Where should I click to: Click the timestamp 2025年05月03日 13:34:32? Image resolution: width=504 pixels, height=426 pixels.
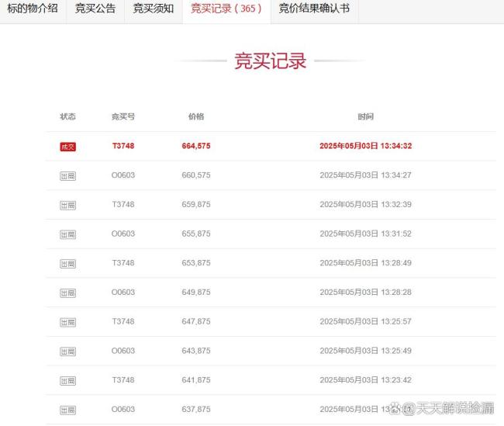coord(366,146)
